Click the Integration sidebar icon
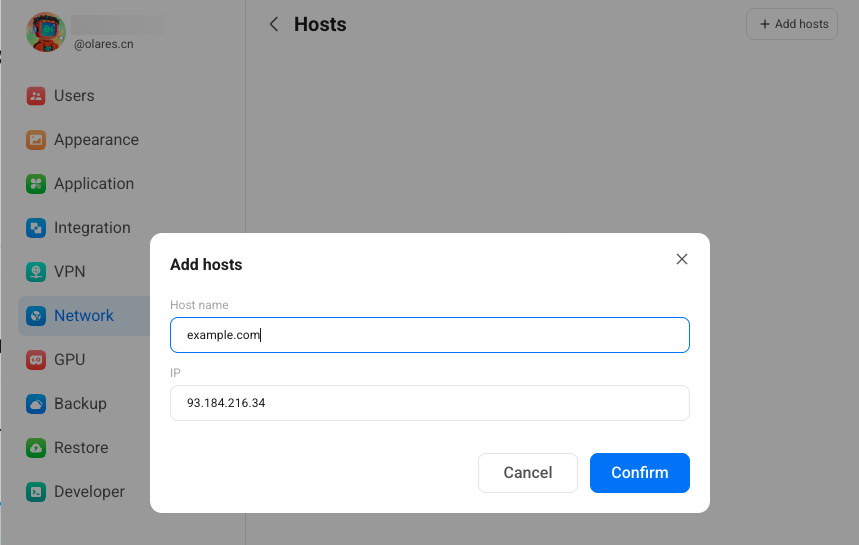This screenshot has height=545, width=859. [36, 228]
